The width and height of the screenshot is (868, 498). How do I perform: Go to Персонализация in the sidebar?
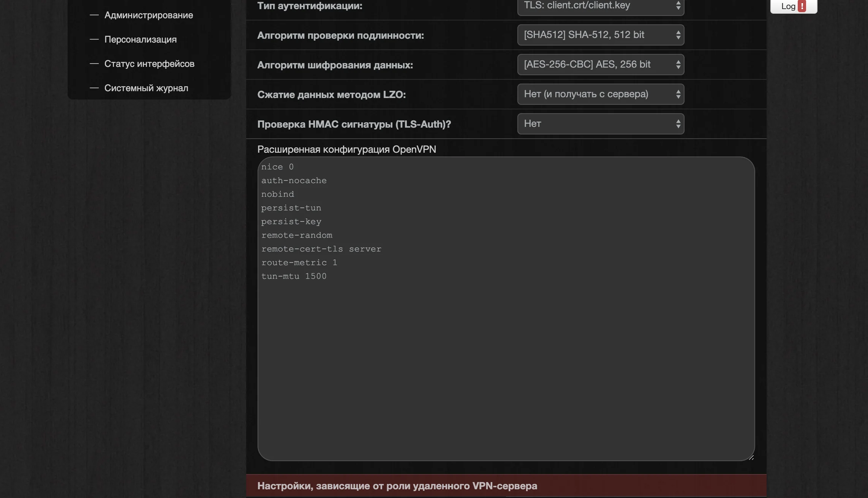[140, 40]
